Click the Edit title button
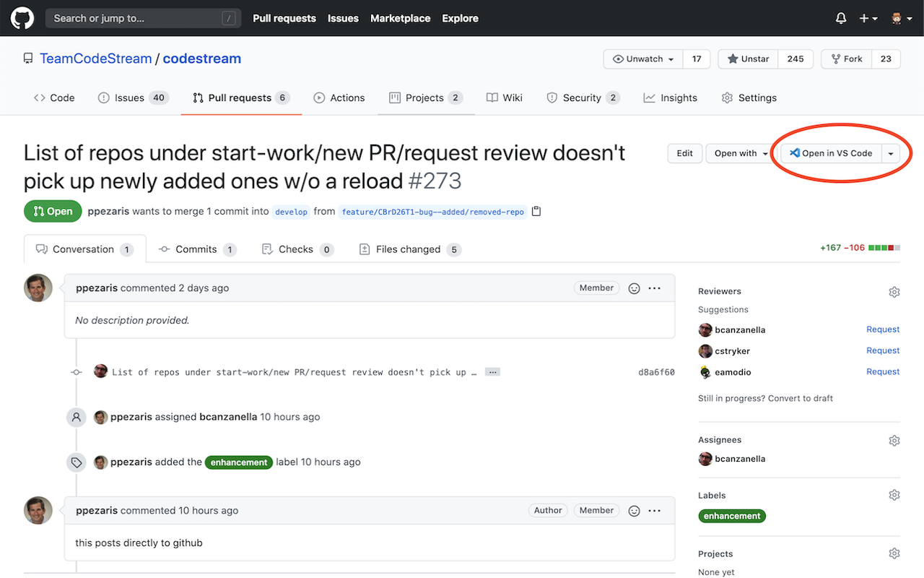 [x=685, y=153]
